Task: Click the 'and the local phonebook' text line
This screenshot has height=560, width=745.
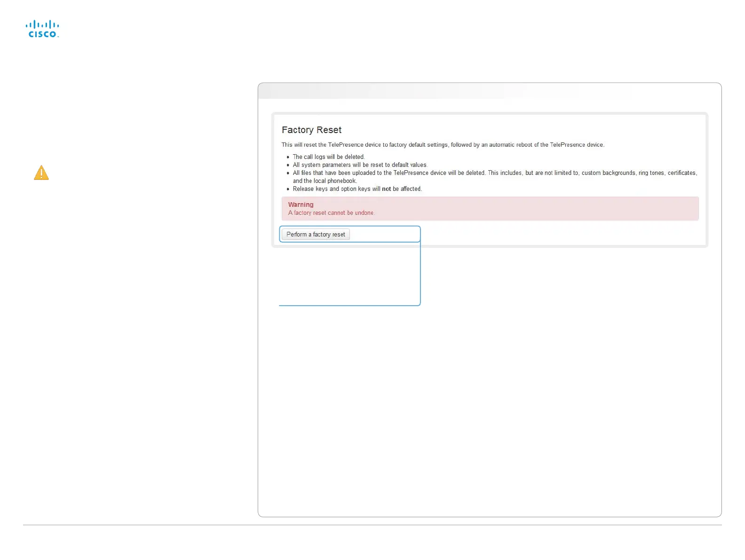Action: pyautogui.click(x=325, y=181)
